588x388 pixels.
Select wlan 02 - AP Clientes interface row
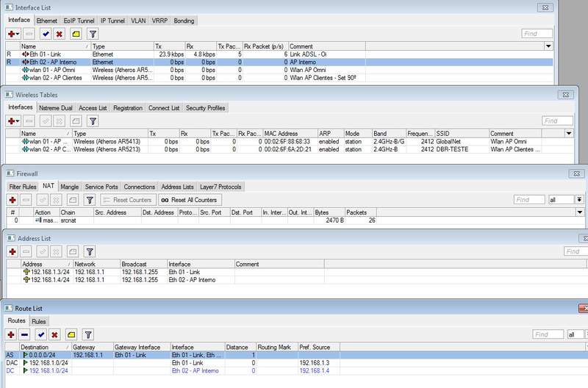point(279,78)
